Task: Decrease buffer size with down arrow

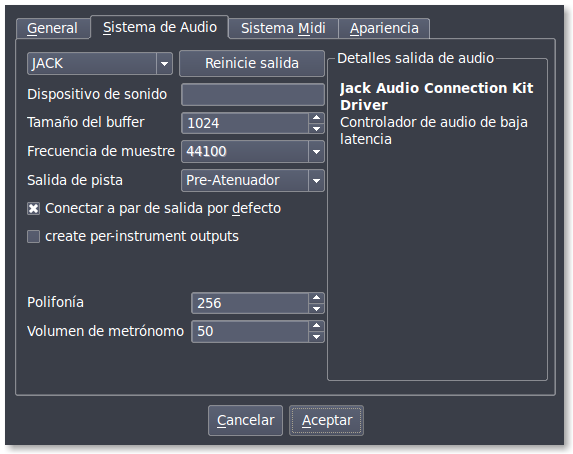Action: point(316,129)
